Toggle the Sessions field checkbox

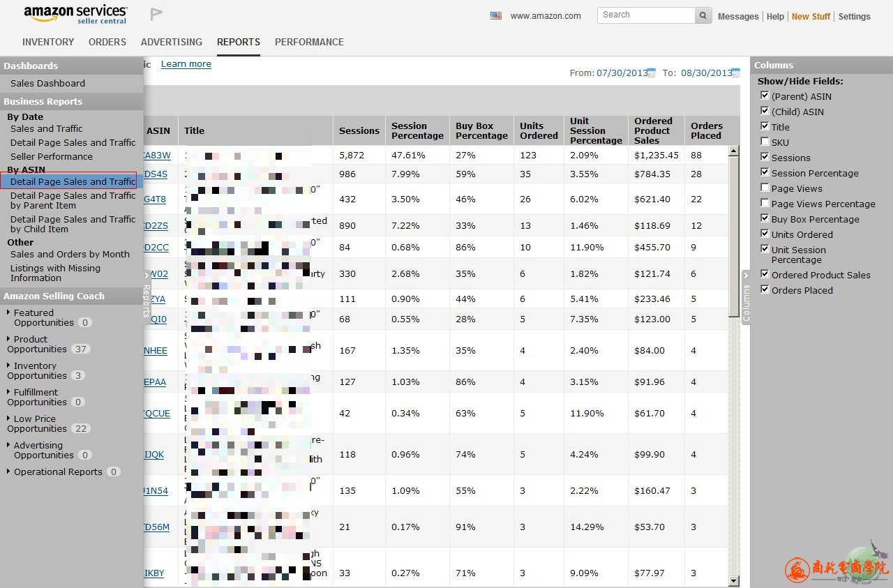pyautogui.click(x=765, y=157)
